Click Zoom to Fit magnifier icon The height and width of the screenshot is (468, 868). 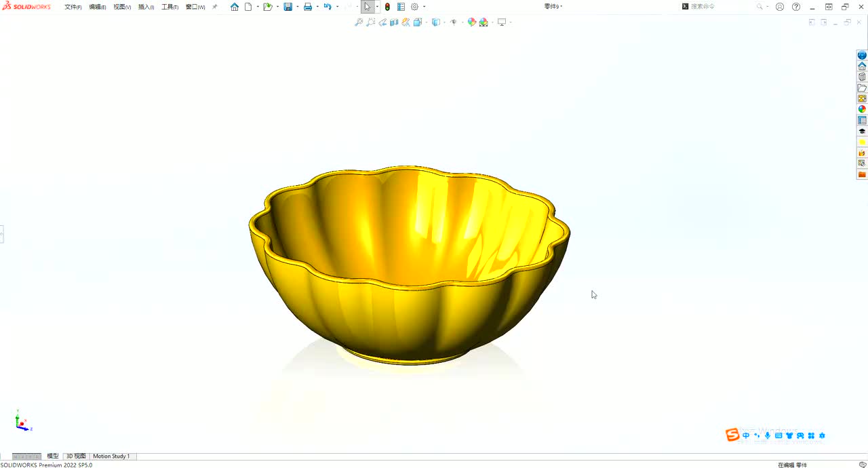point(359,22)
